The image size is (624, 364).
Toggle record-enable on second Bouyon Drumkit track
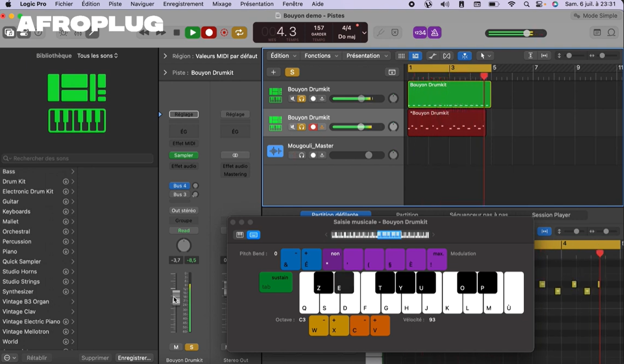(x=313, y=127)
